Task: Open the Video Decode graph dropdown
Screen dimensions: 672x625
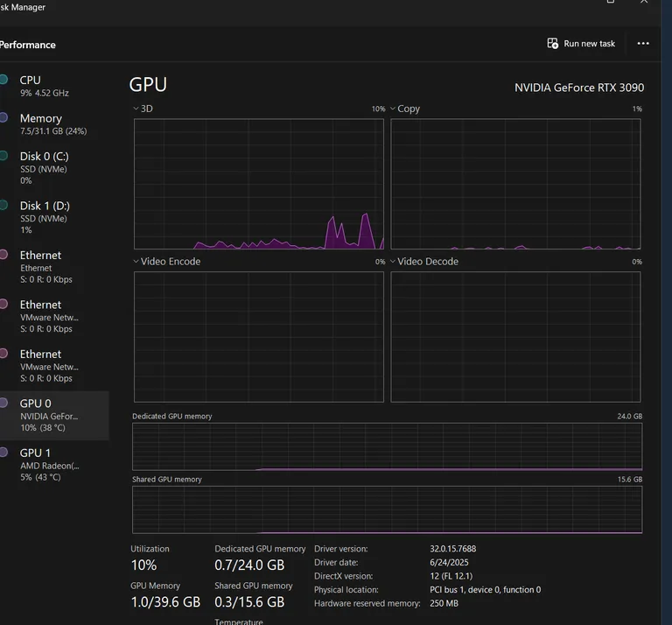Action: coord(393,262)
